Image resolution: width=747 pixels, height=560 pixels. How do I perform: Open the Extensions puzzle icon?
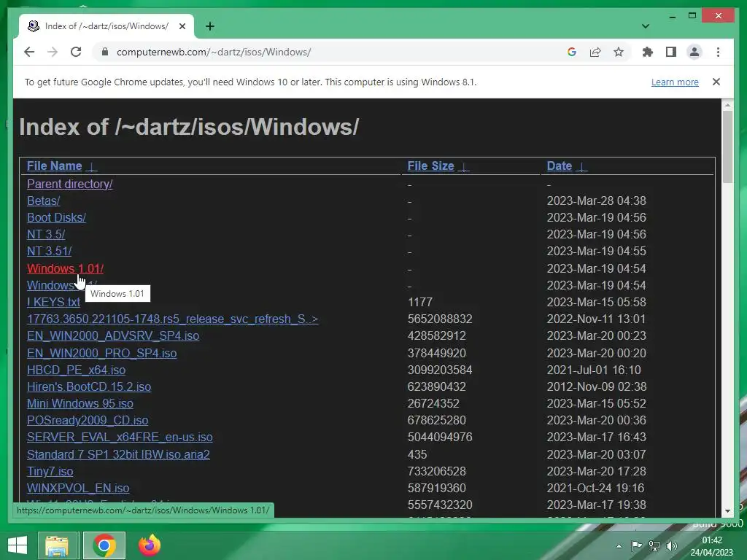[x=648, y=52]
